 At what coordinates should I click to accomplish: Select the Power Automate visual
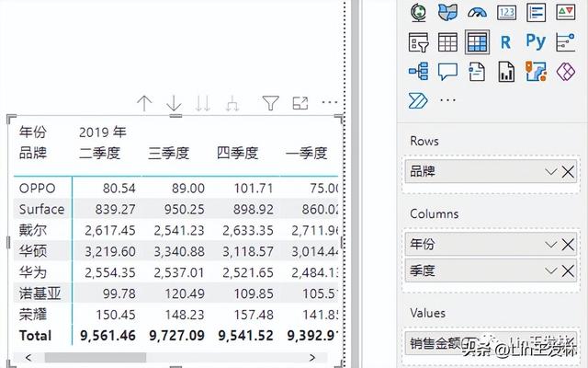[418, 100]
